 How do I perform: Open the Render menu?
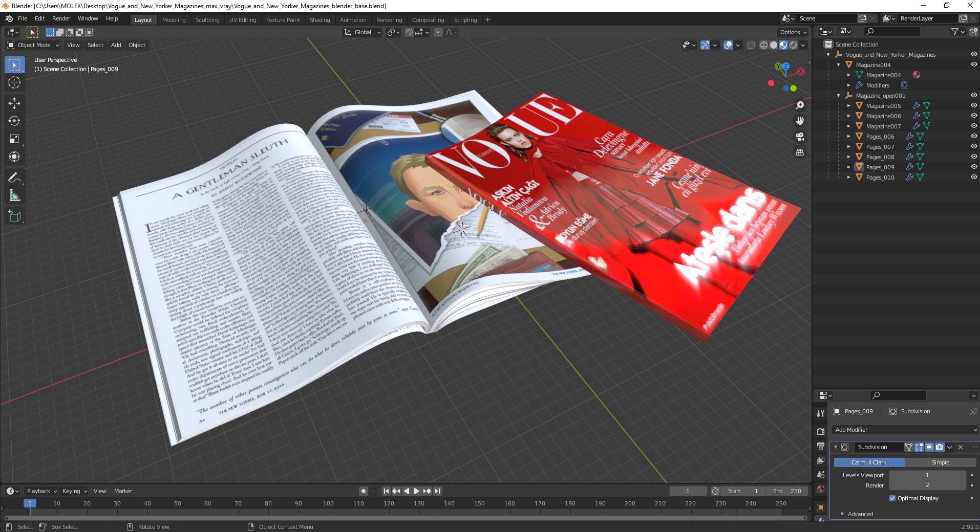point(61,18)
